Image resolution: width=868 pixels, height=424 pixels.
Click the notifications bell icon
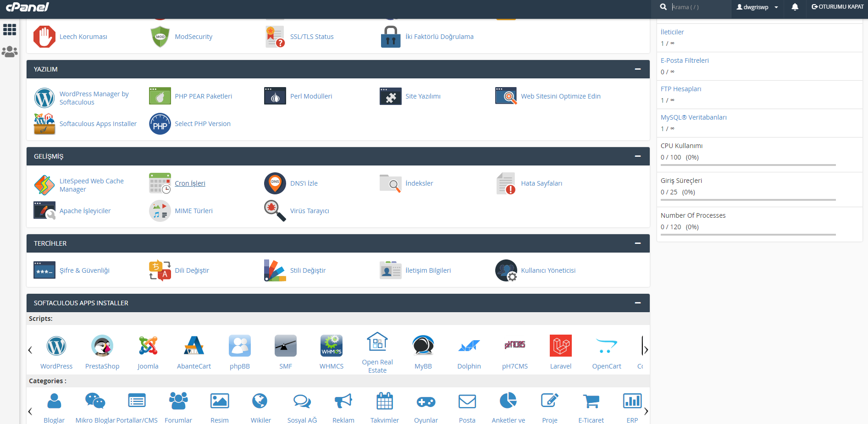click(795, 7)
